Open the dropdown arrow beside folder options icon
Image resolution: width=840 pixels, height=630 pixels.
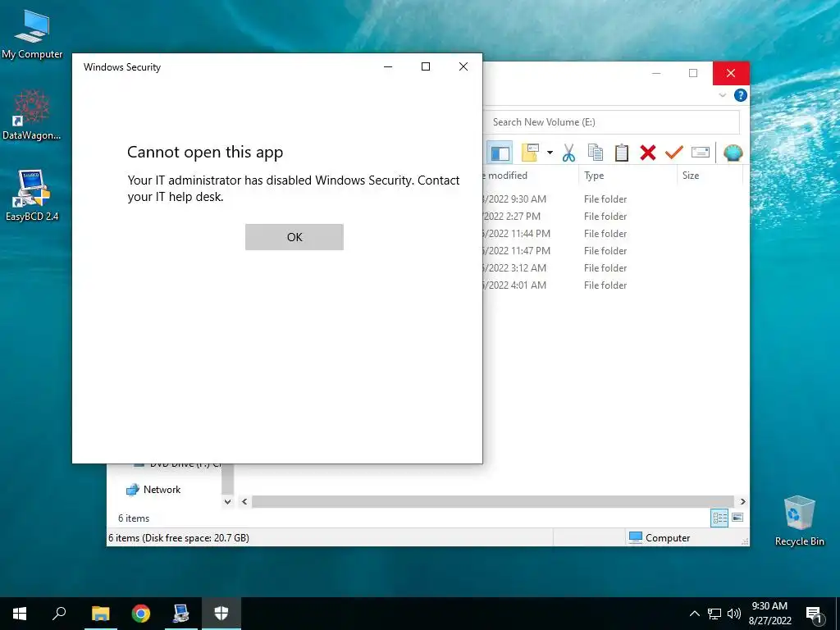coord(550,153)
